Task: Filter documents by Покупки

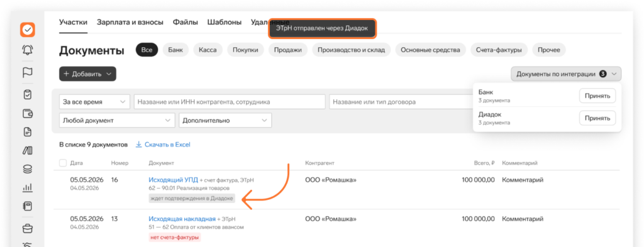Action: [x=246, y=50]
